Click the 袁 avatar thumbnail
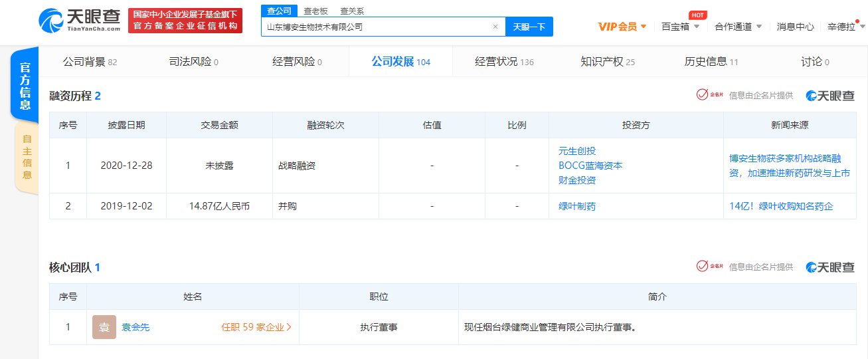The width and height of the screenshot is (868, 359). [x=104, y=327]
